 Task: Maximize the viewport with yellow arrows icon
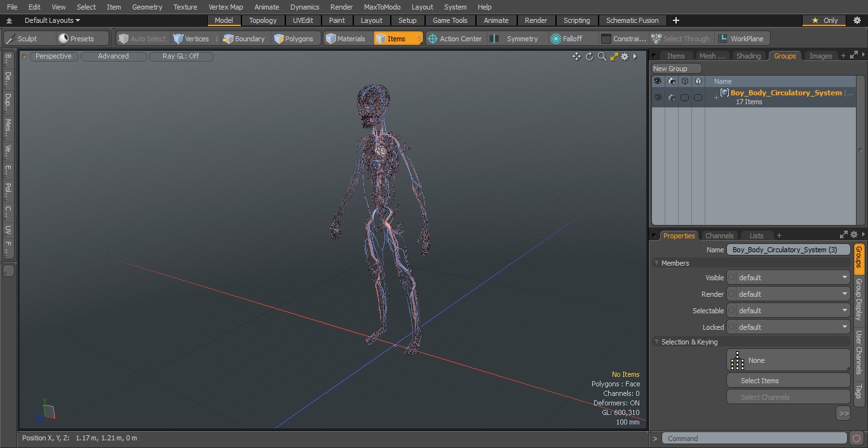[x=614, y=57]
